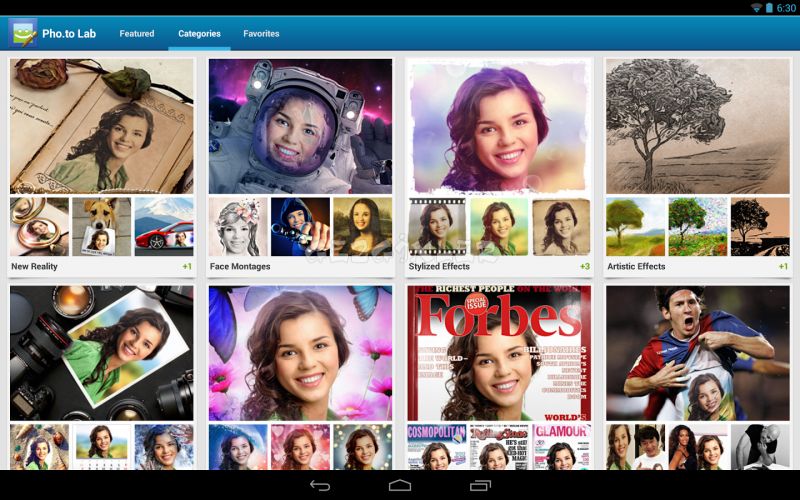Select the man in white t-shirt thumbnail
Screen dimensions: 800x500
pyautogui.click(x=635, y=447)
